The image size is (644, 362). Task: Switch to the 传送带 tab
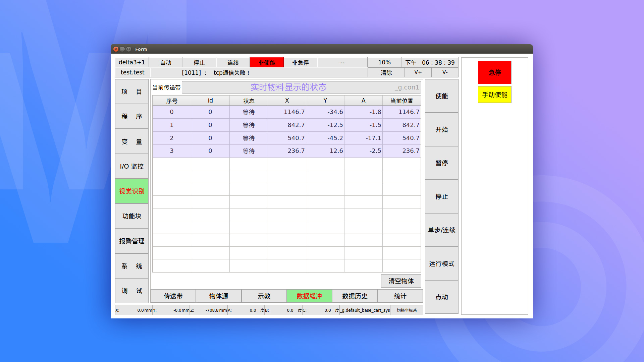[173, 296]
